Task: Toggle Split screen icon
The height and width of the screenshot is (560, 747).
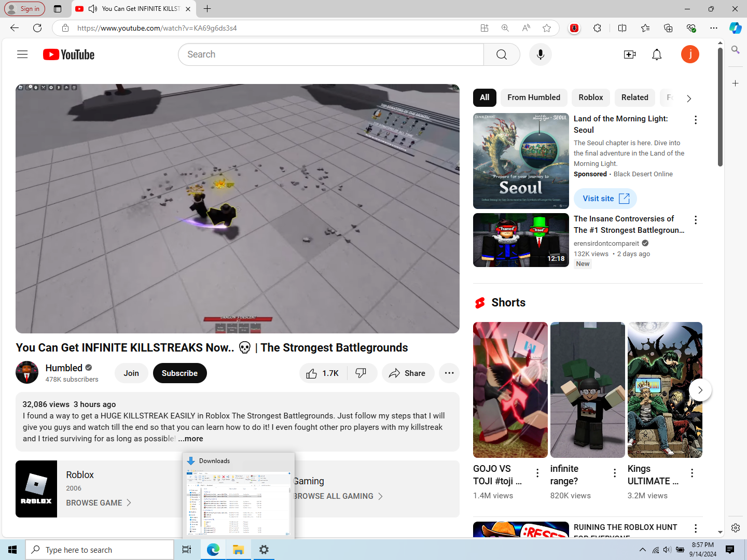Action: pos(622,28)
